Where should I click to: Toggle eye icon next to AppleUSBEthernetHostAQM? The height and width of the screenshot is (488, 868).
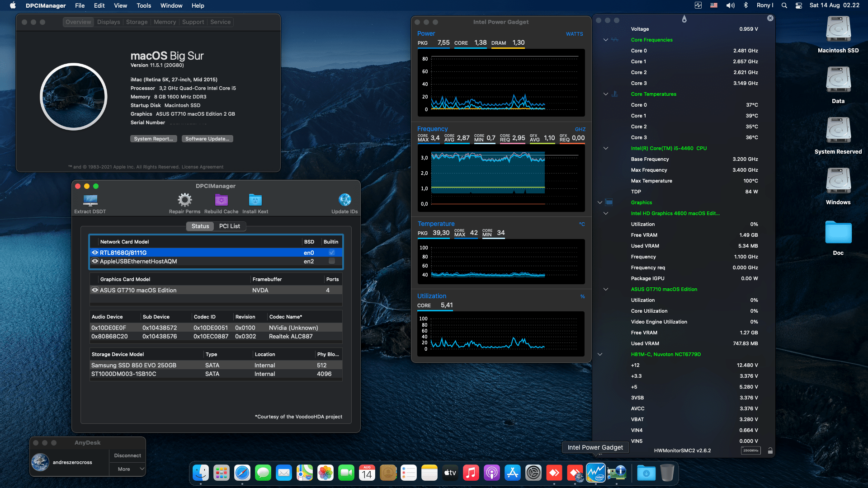point(95,261)
